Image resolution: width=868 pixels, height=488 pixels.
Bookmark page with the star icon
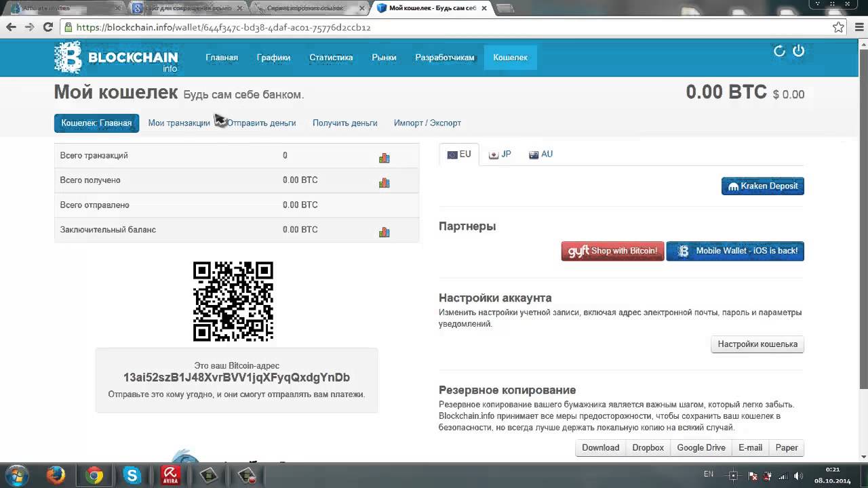(839, 27)
